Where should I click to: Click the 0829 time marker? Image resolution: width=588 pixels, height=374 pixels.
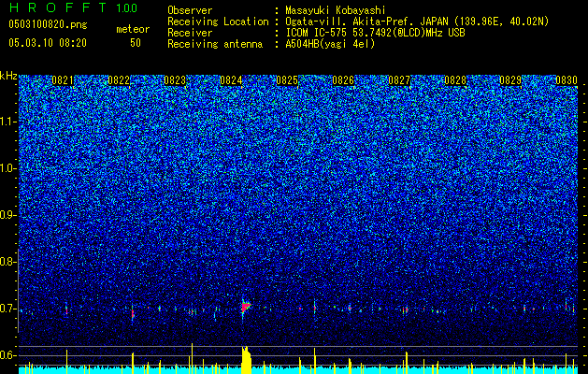pos(510,80)
